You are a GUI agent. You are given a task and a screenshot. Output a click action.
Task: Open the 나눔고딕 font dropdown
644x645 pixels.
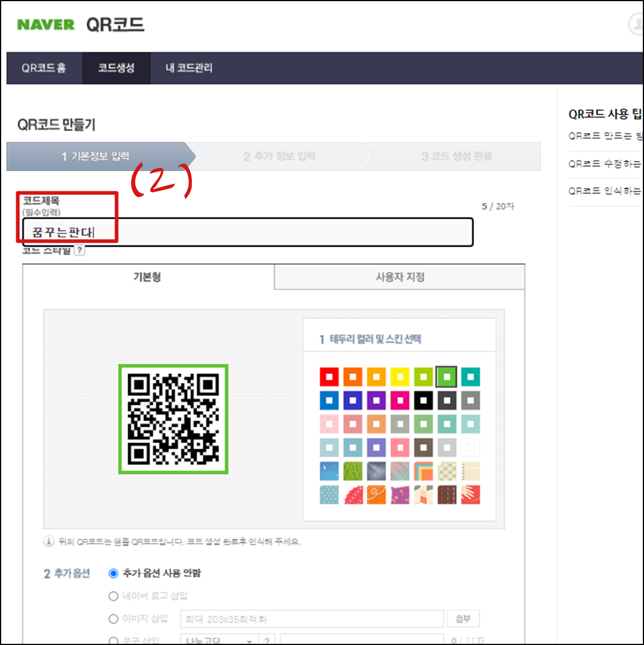[219, 639]
